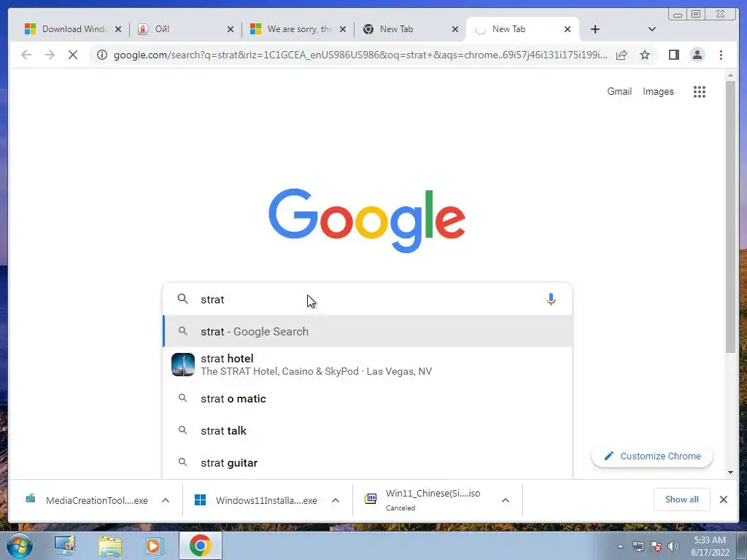Screen dimensions: 747x560
Task: Go forward to the next page
Action: click(x=50, y=55)
